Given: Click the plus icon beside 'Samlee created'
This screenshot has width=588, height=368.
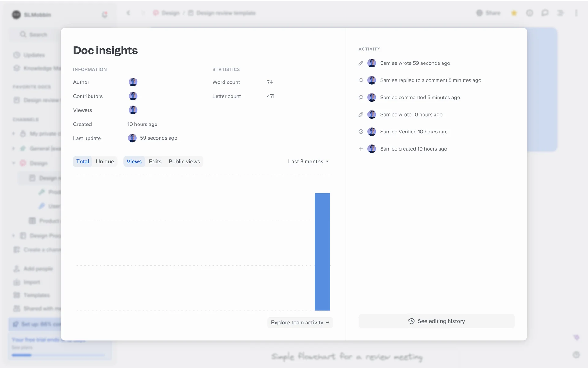Looking at the screenshot, I should click(x=361, y=149).
